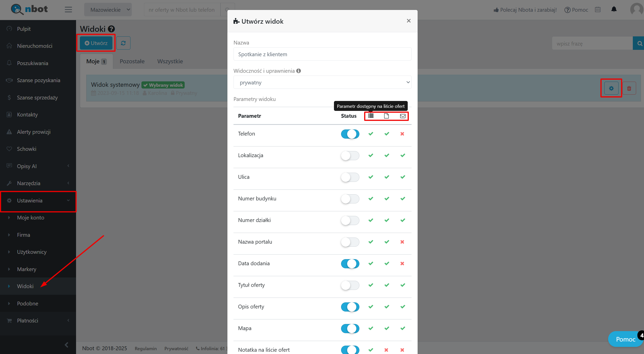Viewport: 644px width, 354px height.
Task: Click the hamburger menu icon
Action: (68, 10)
